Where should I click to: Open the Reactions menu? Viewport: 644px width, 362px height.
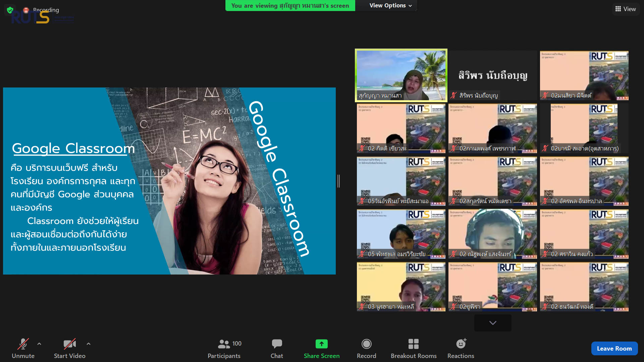click(x=461, y=349)
